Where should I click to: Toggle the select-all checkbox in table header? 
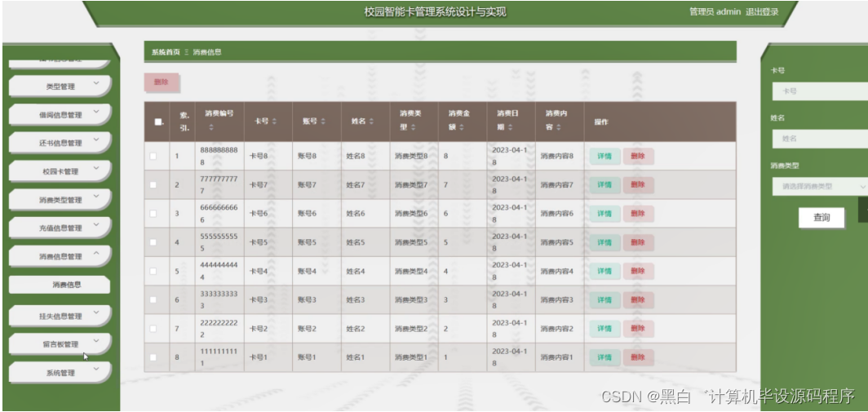click(x=157, y=122)
